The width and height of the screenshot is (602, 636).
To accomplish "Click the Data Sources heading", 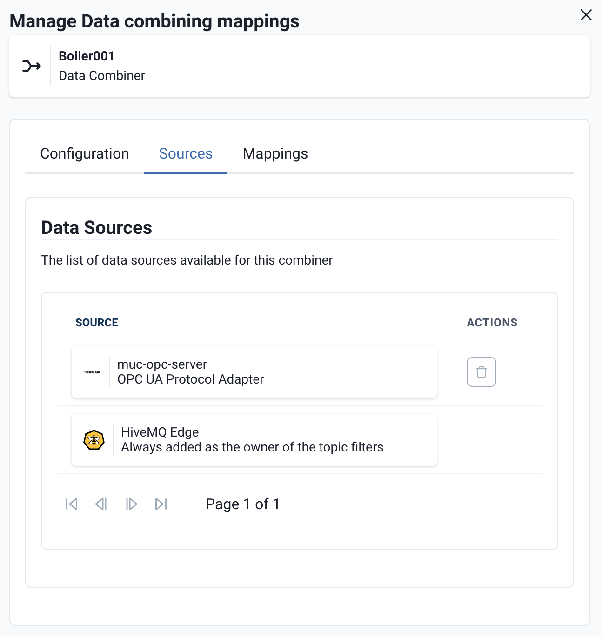I will click(x=96, y=228).
